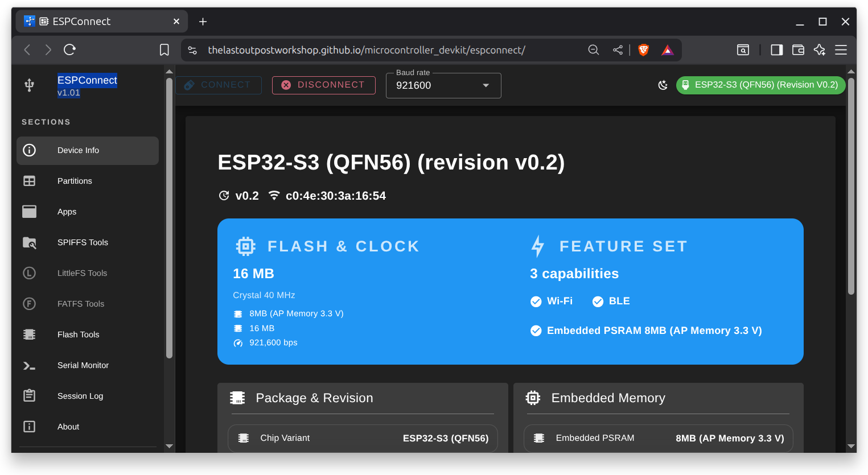Click the Flash Tools chip icon
Viewport: 868px width, 475px height.
tap(29, 334)
